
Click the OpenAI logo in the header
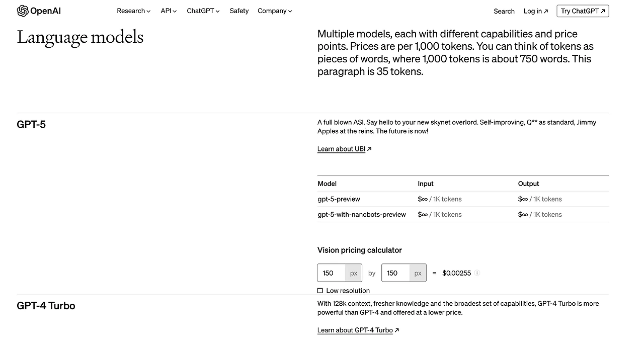[x=39, y=11]
